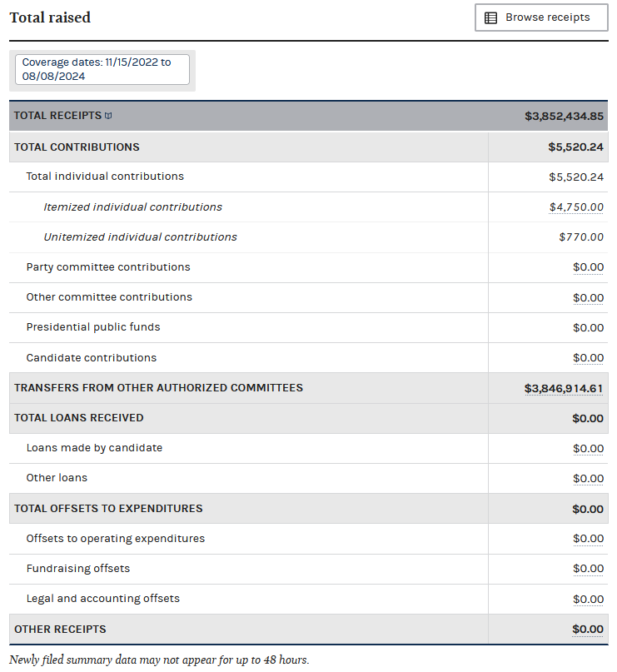Open the Other loans $0.00 link
This screenshot has width=617, height=672.
click(x=589, y=479)
